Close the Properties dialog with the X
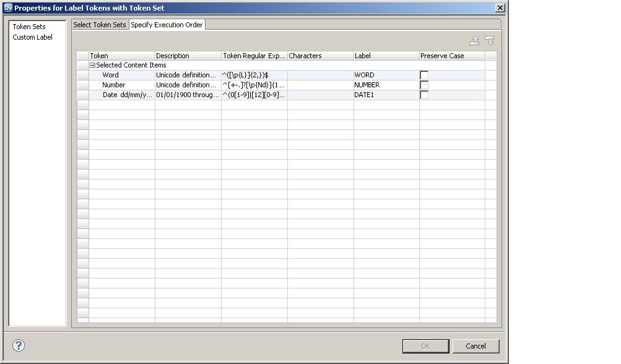 coord(502,7)
